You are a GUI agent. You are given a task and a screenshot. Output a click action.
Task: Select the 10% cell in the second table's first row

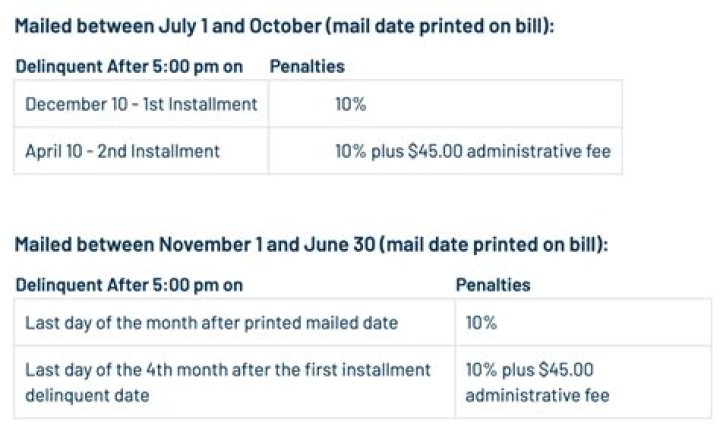pos(481,322)
